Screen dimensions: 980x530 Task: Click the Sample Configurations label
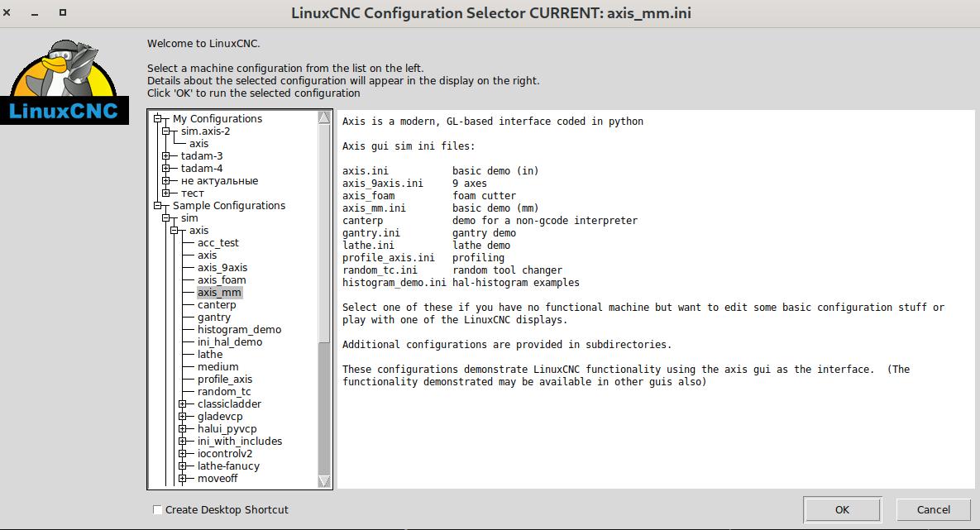(x=229, y=206)
